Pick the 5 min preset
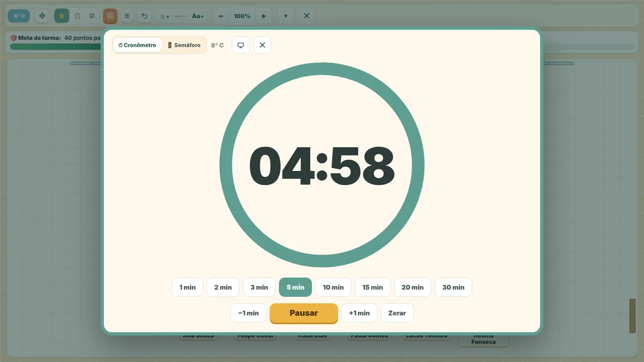Image resolution: width=644 pixels, height=362 pixels. click(x=295, y=287)
